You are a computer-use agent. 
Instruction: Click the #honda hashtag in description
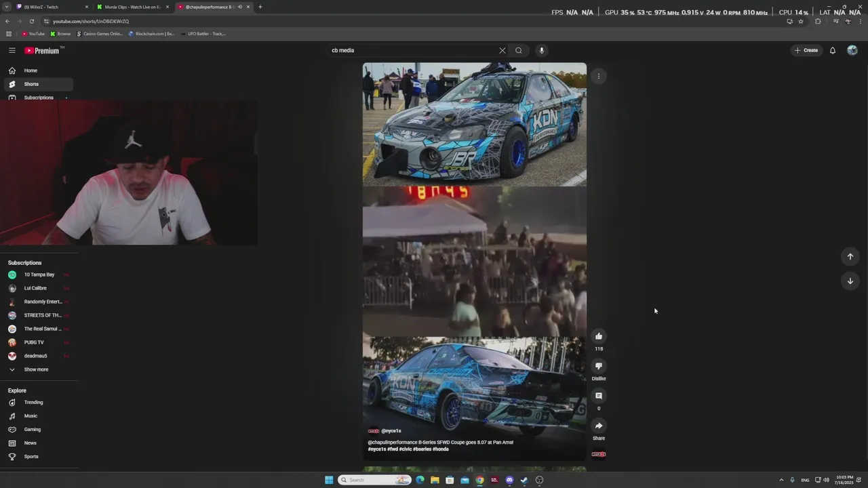click(441, 449)
